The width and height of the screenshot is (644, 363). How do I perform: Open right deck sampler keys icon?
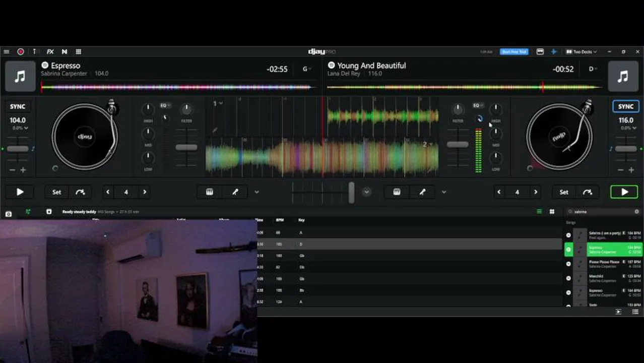[x=397, y=192]
